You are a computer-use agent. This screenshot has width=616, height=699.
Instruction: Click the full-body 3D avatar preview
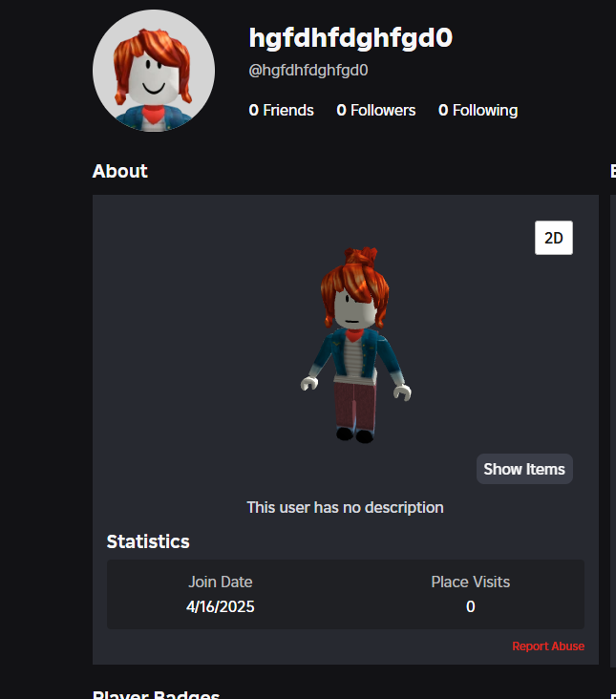[x=355, y=346]
